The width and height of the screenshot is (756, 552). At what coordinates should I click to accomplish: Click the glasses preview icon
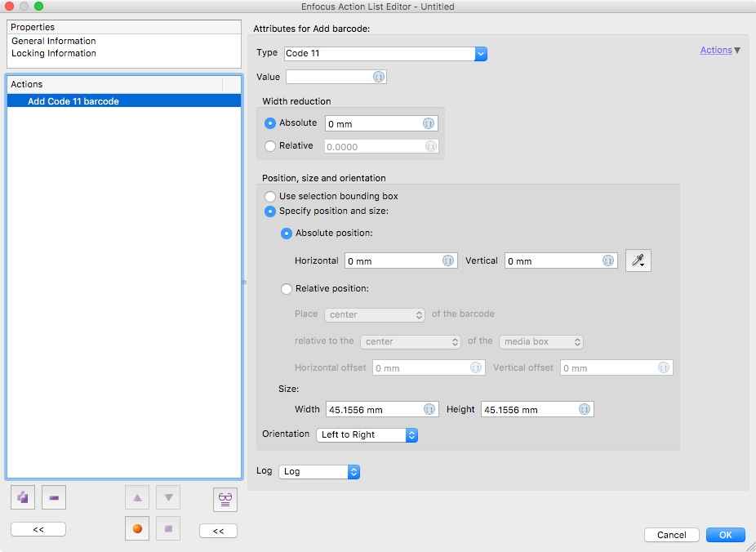(225, 500)
